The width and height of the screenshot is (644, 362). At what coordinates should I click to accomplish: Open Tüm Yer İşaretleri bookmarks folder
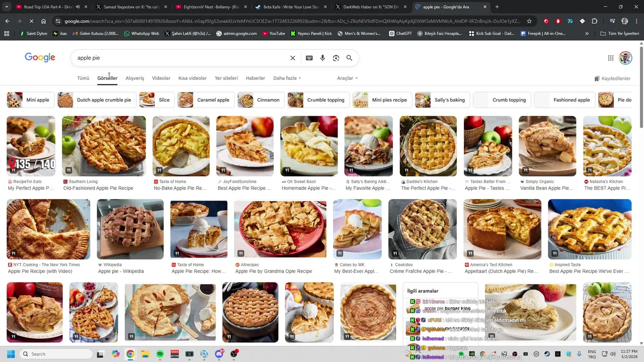(x=618, y=34)
